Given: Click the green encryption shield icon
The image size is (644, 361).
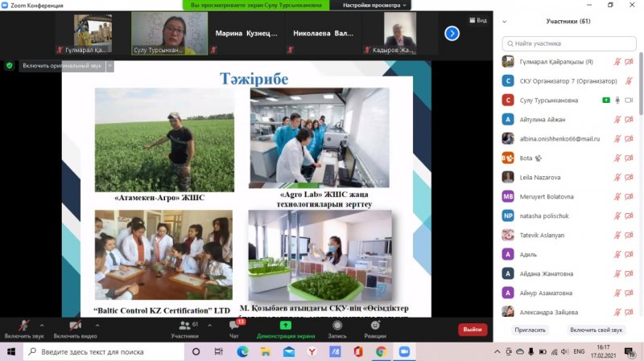Looking at the screenshot, I should (x=10, y=65).
